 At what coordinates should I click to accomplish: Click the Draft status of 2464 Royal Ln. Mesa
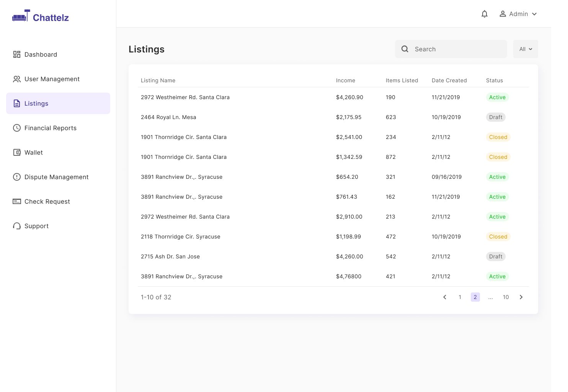(496, 117)
